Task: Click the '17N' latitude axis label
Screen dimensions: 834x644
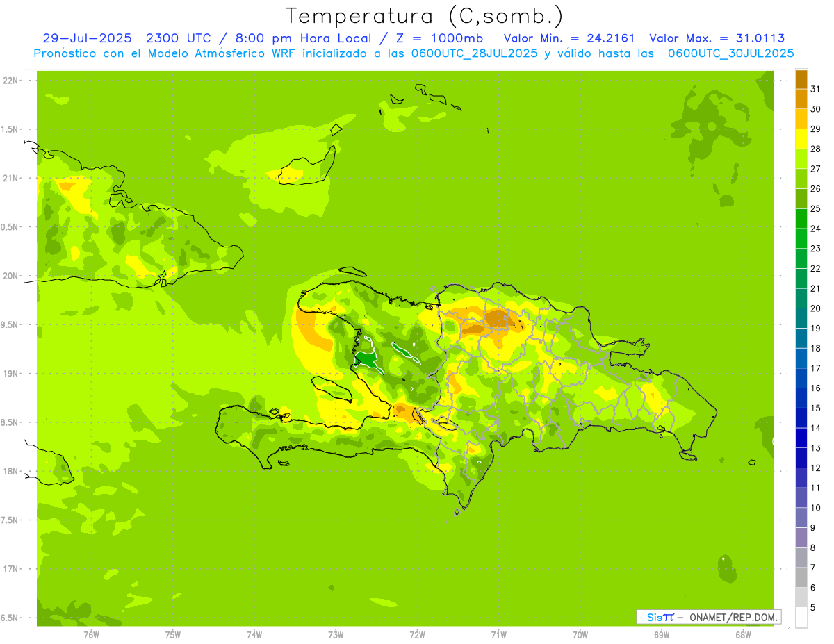Action: (10, 569)
